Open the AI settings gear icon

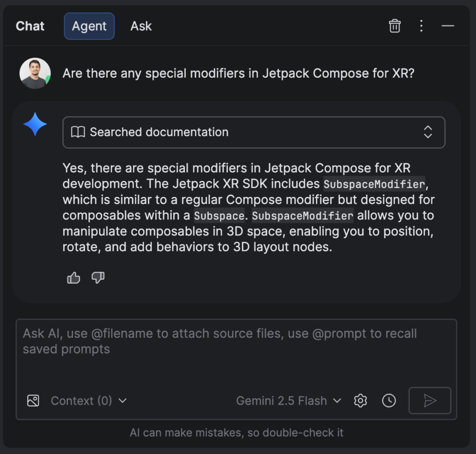click(360, 401)
